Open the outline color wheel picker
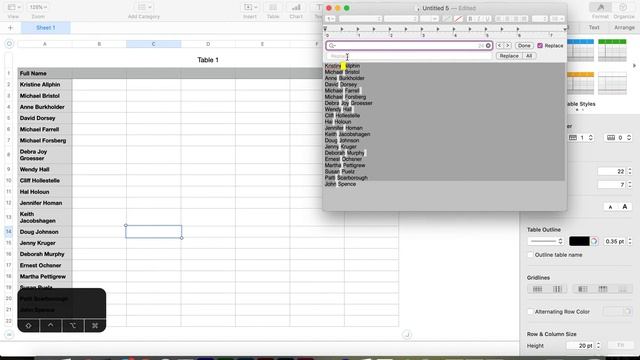This screenshot has width=640, height=360. point(594,241)
